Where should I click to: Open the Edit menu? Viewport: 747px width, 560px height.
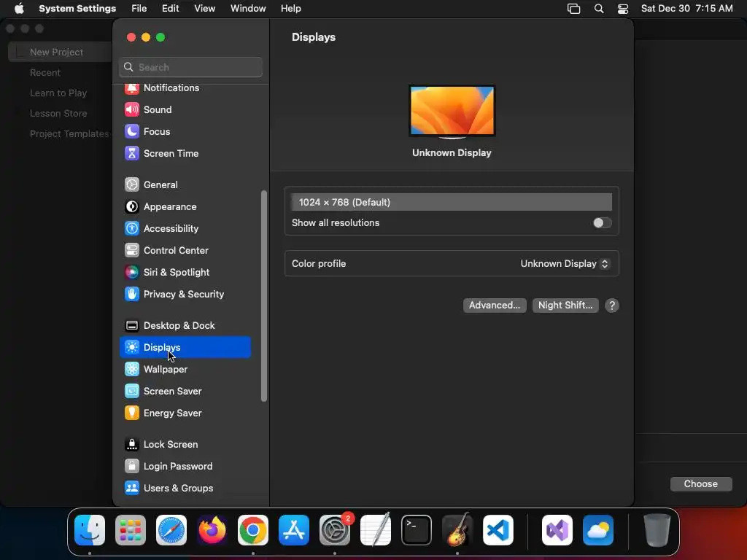pyautogui.click(x=171, y=9)
